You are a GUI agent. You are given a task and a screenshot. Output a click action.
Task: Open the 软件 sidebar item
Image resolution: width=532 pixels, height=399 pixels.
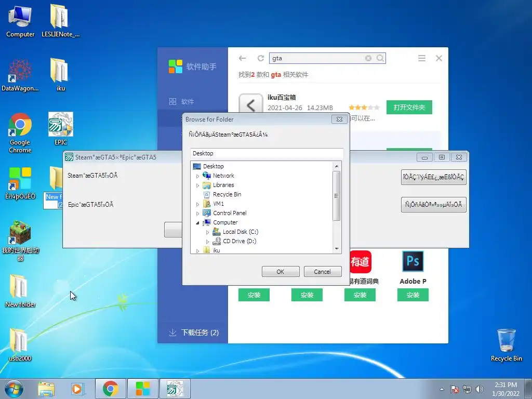[x=182, y=101]
